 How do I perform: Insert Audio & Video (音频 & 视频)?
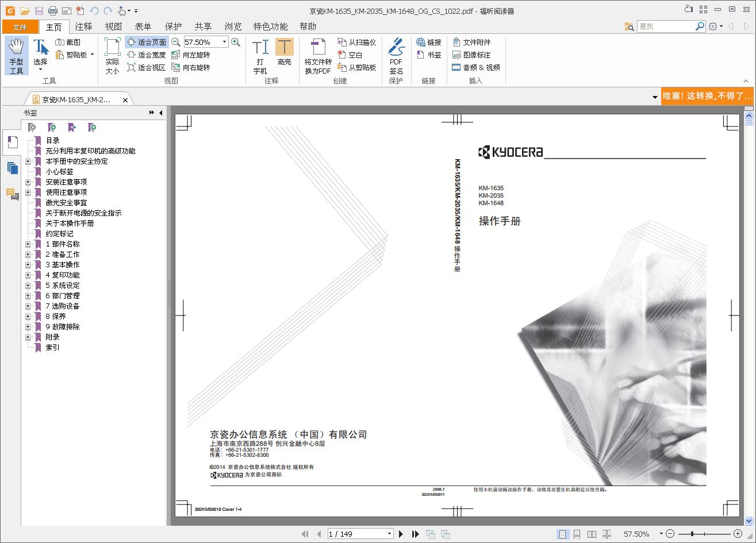coord(476,67)
